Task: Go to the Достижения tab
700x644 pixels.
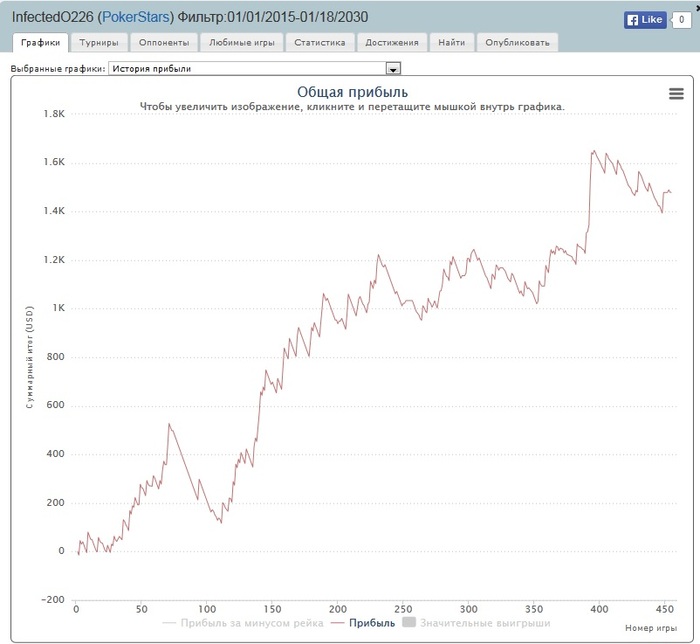Action: point(392,43)
